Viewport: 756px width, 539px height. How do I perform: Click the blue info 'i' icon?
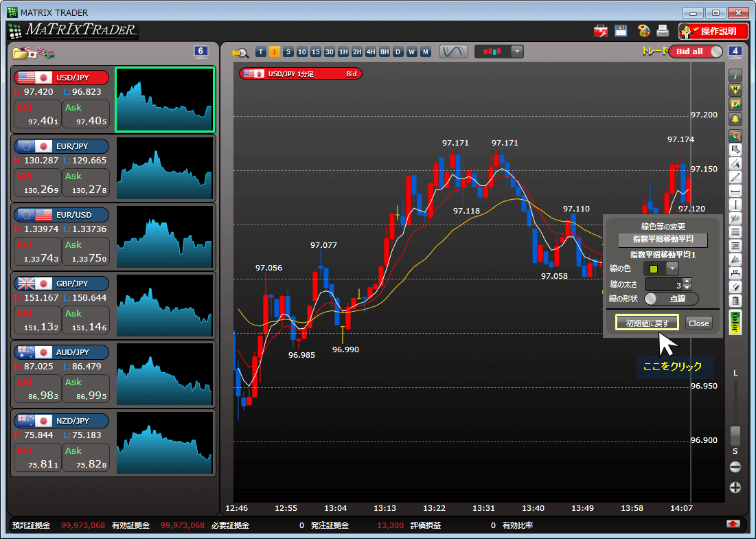[735, 76]
